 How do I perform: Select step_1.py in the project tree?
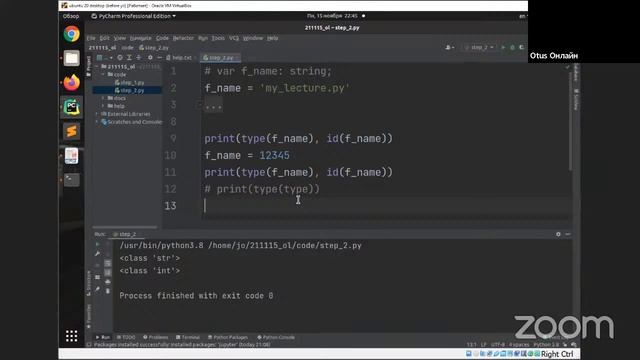pos(129,82)
